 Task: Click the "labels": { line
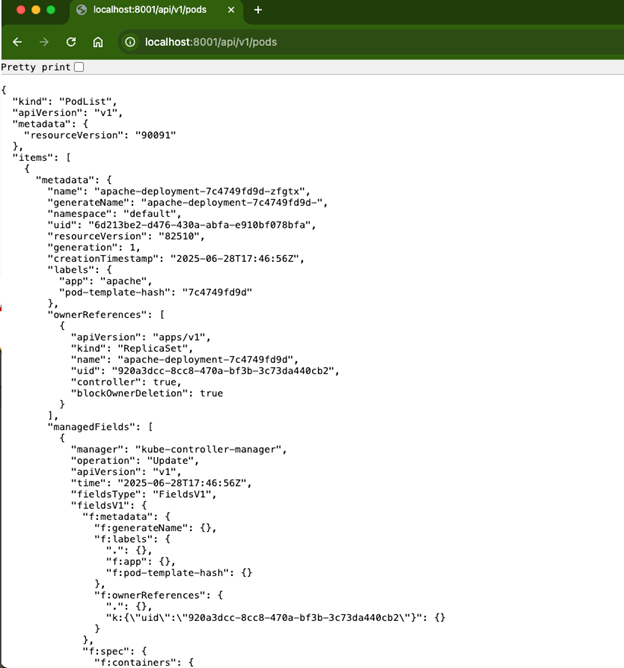[x=80, y=270]
